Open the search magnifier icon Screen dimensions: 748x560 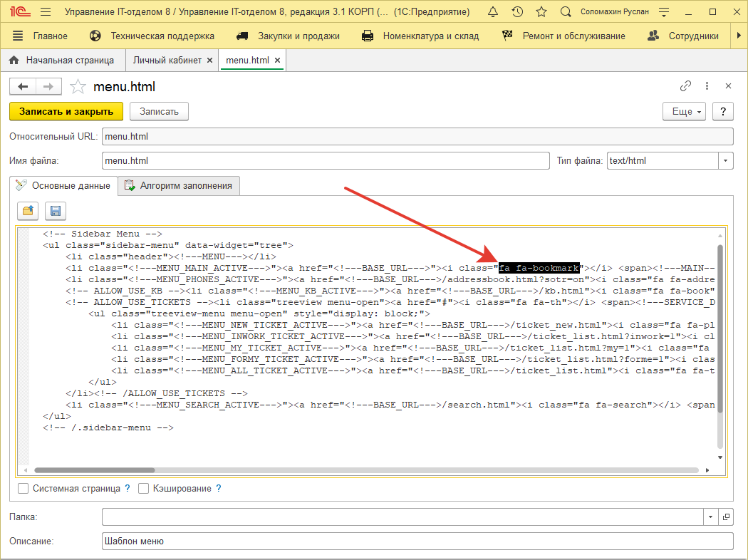click(566, 12)
